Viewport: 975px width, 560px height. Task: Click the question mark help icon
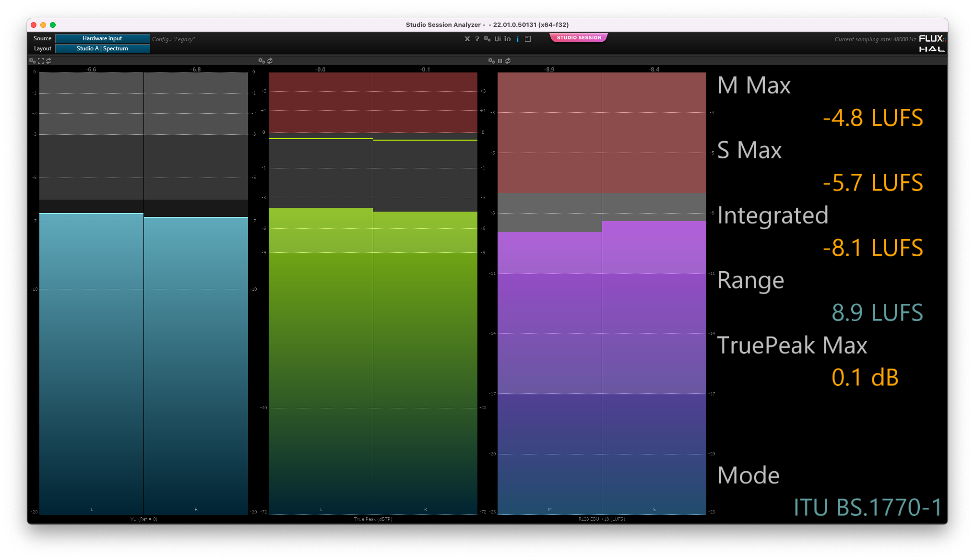tap(477, 39)
